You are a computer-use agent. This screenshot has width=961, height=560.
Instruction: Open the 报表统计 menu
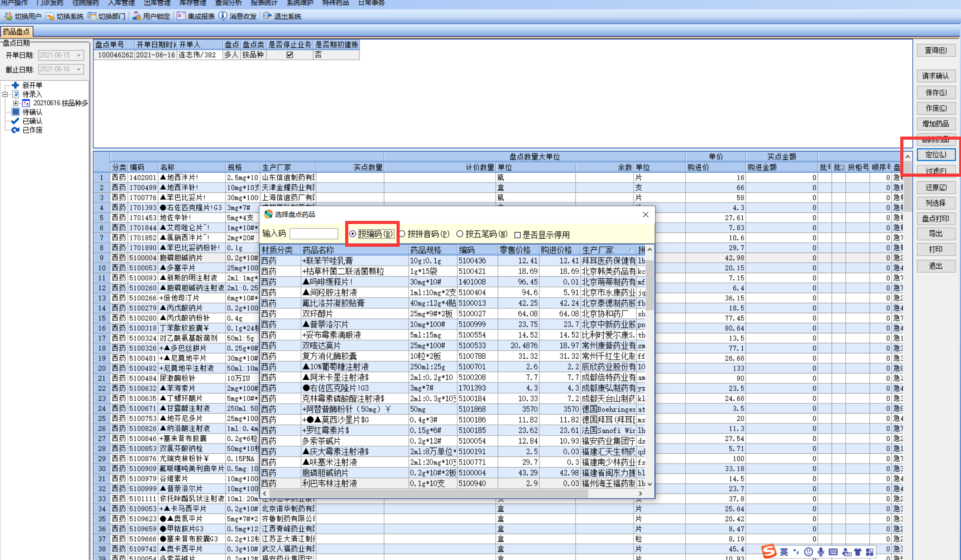coord(264,3)
